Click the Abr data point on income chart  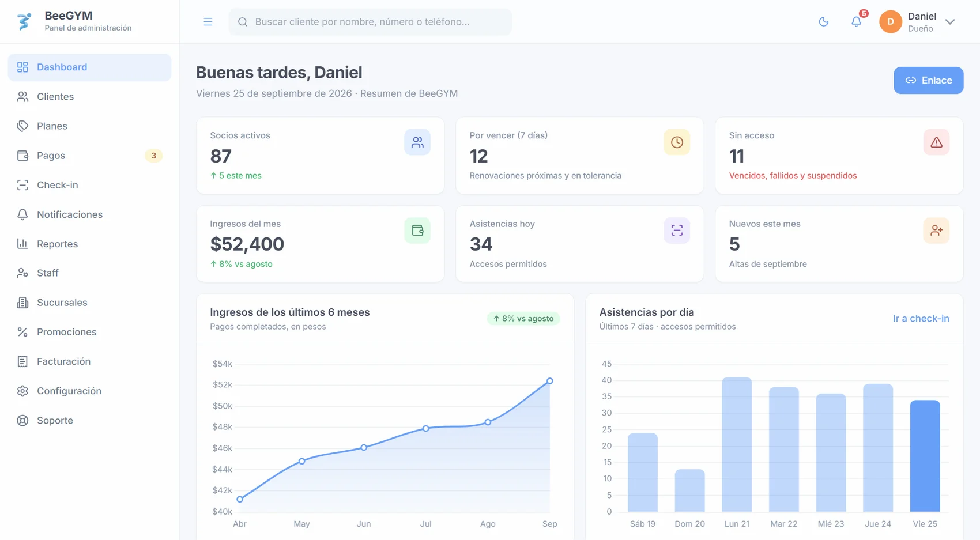point(240,499)
